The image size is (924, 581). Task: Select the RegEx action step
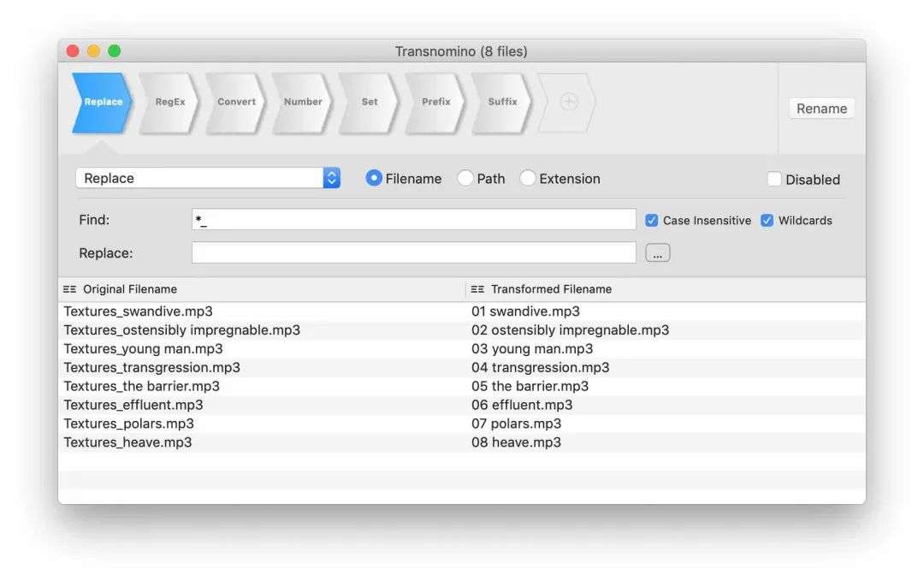click(169, 103)
